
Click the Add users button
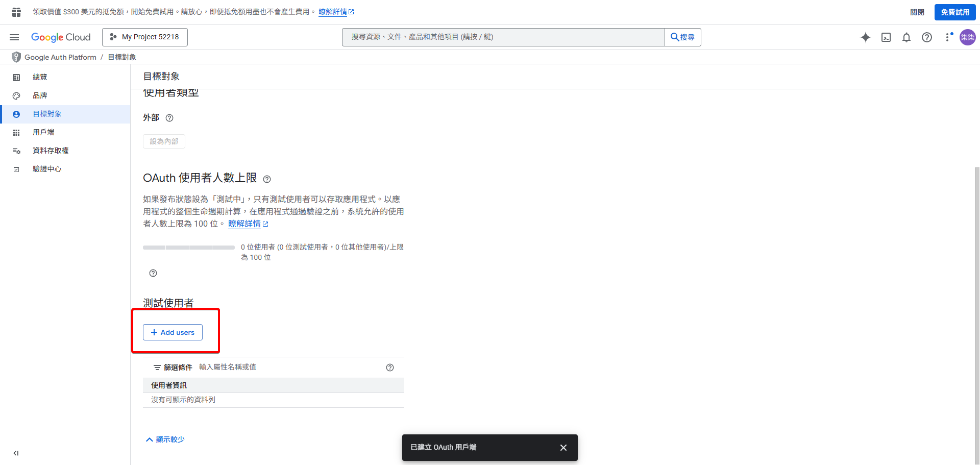(173, 332)
